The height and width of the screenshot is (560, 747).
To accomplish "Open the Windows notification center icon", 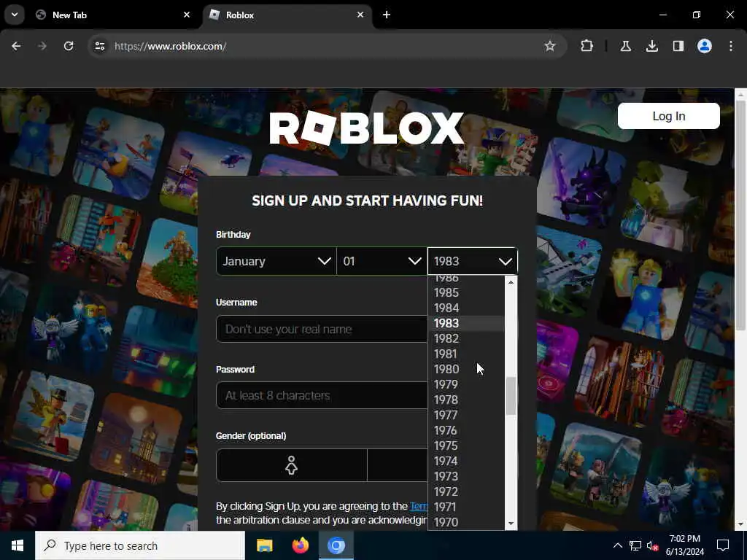I will click(x=723, y=545).
